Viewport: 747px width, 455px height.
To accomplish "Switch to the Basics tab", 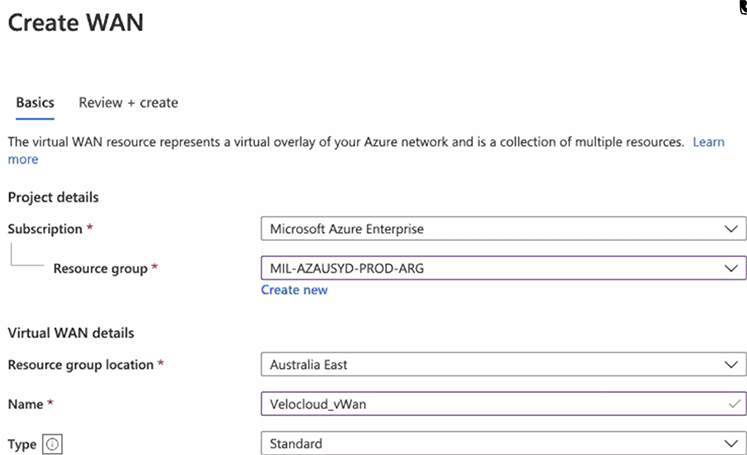I will pyautogui.click(x=35, y=102).
